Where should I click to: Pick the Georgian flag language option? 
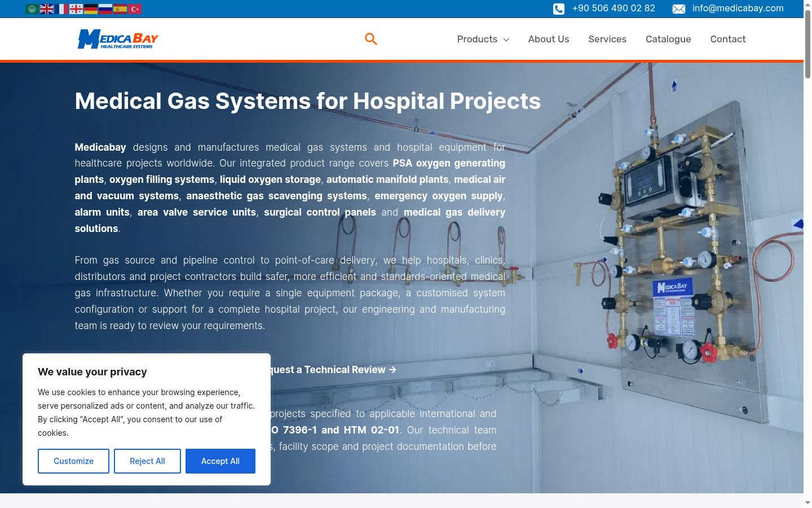[76, 9]
